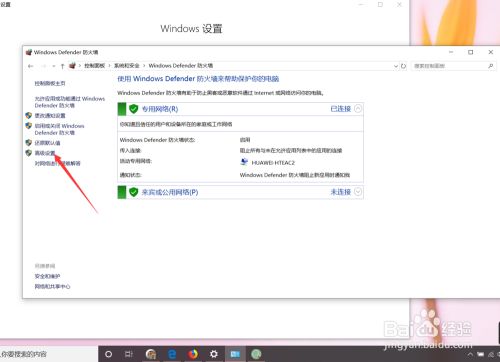The width and height of the screenshot is (500, 362).
Task: Click the green shield icon of 来宾或公用网络
Action: (134, 192)
